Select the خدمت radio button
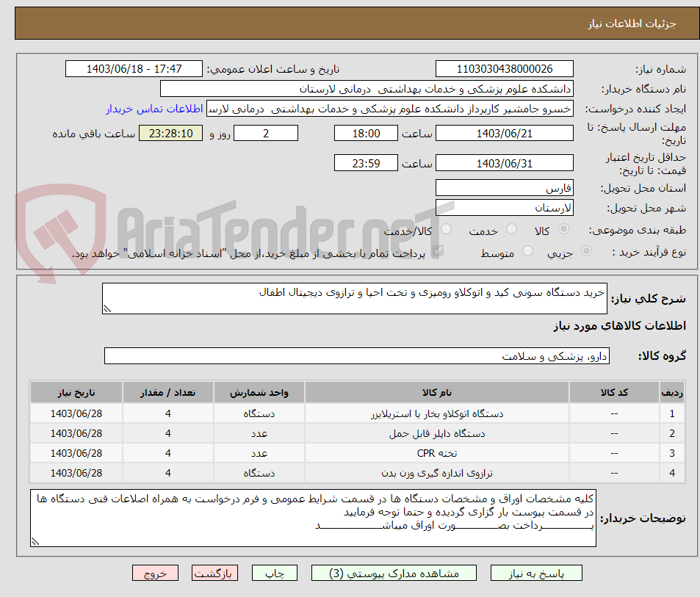Screen dimensions: 700x597 [512, 229]
